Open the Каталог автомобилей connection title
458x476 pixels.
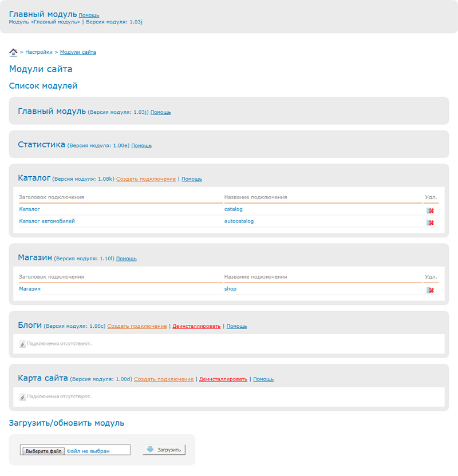click(x=47, y=221)
